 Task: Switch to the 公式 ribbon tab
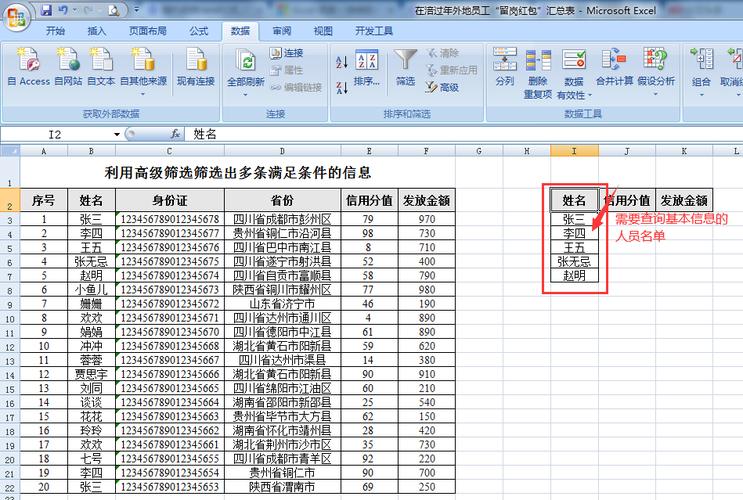(x=199, y=31)
